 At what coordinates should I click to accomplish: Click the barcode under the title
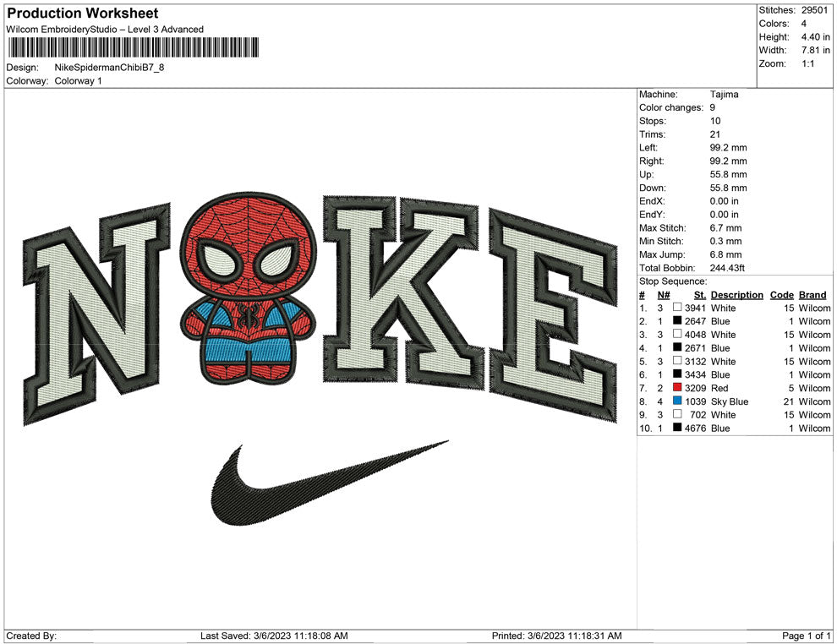(134, 47)
